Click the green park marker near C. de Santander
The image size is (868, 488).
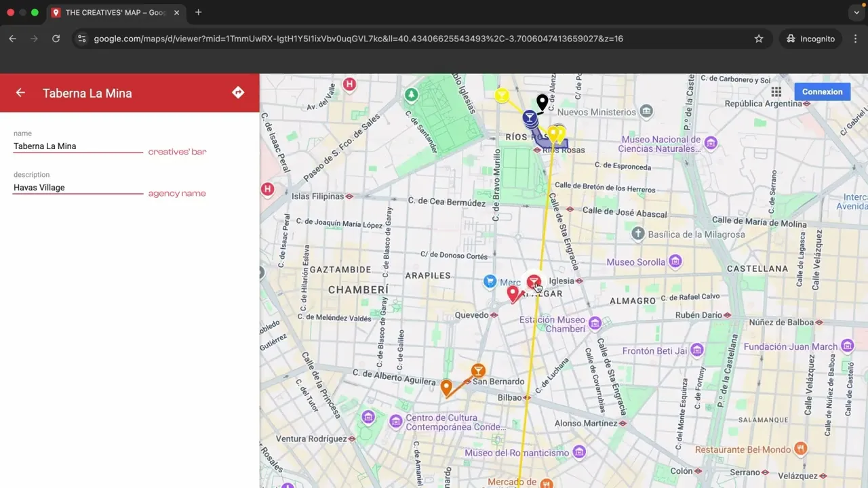pyautogui.click(x=412, y=95)
